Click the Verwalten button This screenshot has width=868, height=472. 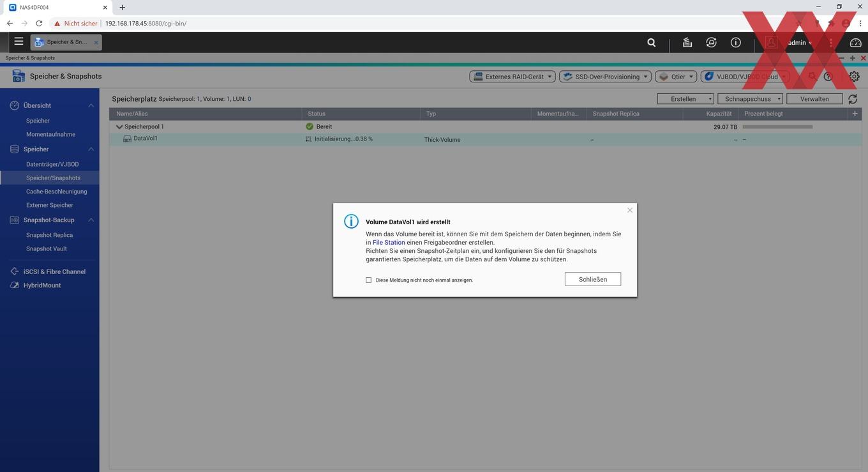coord(814,99)
